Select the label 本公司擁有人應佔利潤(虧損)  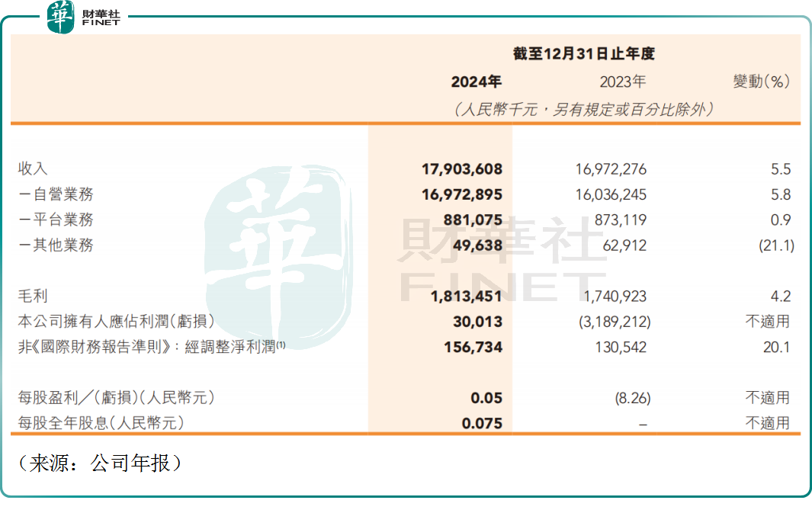click(x=116, y=322)
